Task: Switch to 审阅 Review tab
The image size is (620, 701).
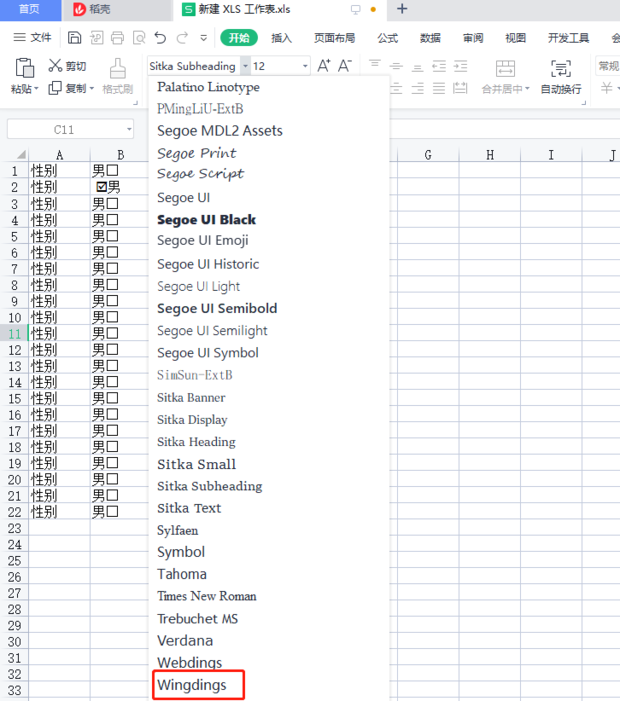Action: (473, 38)
